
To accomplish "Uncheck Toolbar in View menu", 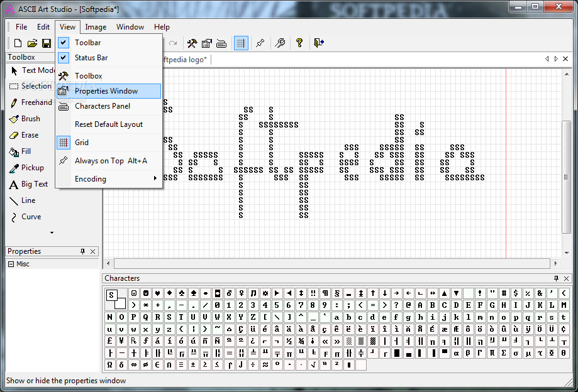I will (x=109, y=43).
